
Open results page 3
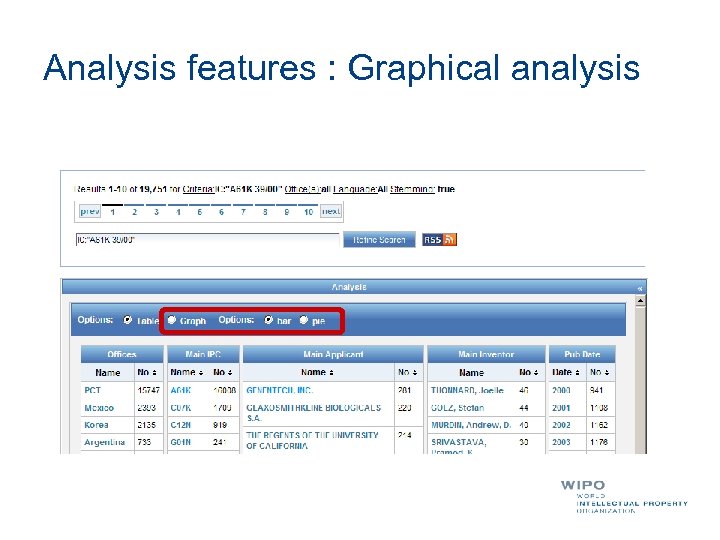[x=156, y=212]
